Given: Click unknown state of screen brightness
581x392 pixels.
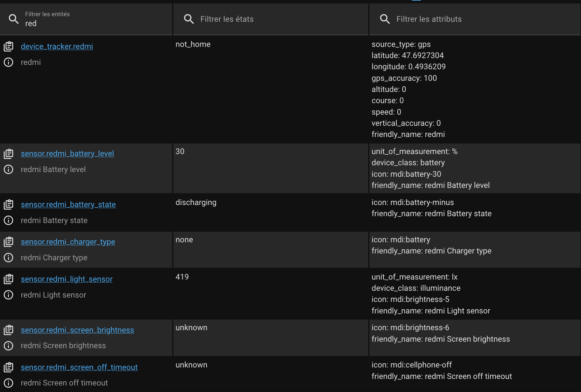Looking at the screenshot, I should [x=191, y=328].
